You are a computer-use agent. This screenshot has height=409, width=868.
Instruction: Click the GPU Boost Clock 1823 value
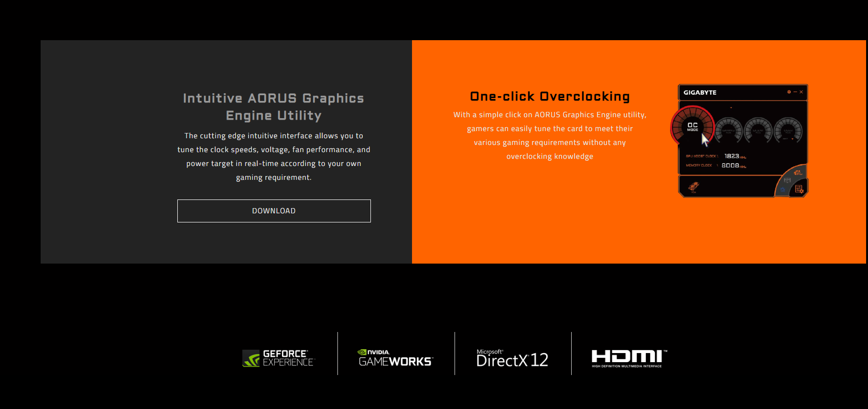pos(732,156)
